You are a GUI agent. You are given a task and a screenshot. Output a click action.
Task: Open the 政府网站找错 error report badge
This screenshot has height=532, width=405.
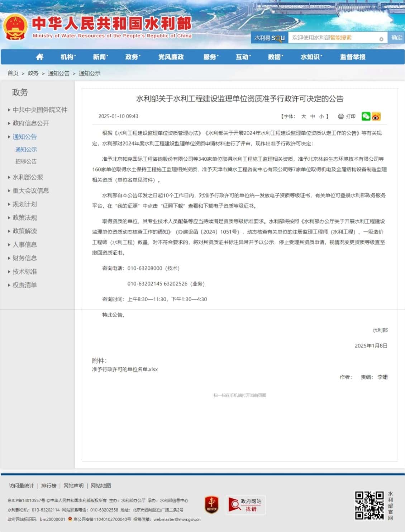(246, 505)
